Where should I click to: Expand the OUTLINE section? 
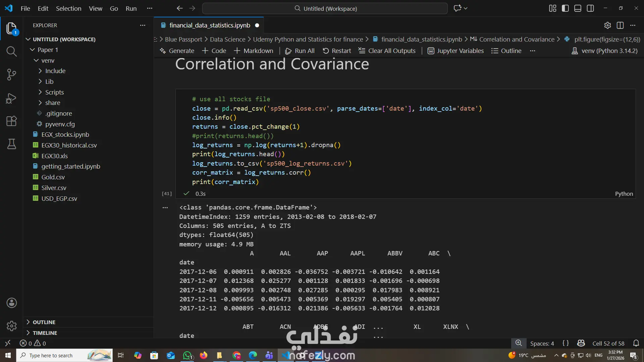point(44,322)
